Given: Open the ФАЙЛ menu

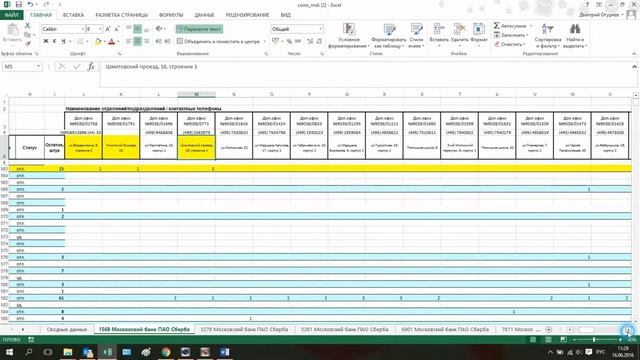Looking at the screenshot, I should pyautogui.click(x=11, y=15).
